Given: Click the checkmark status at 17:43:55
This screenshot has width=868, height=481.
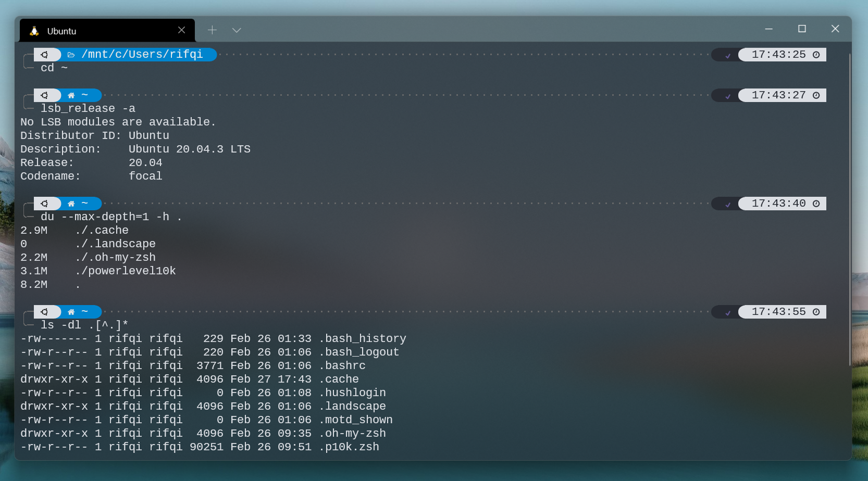Looking at the screenshot, I should [728, 312].
